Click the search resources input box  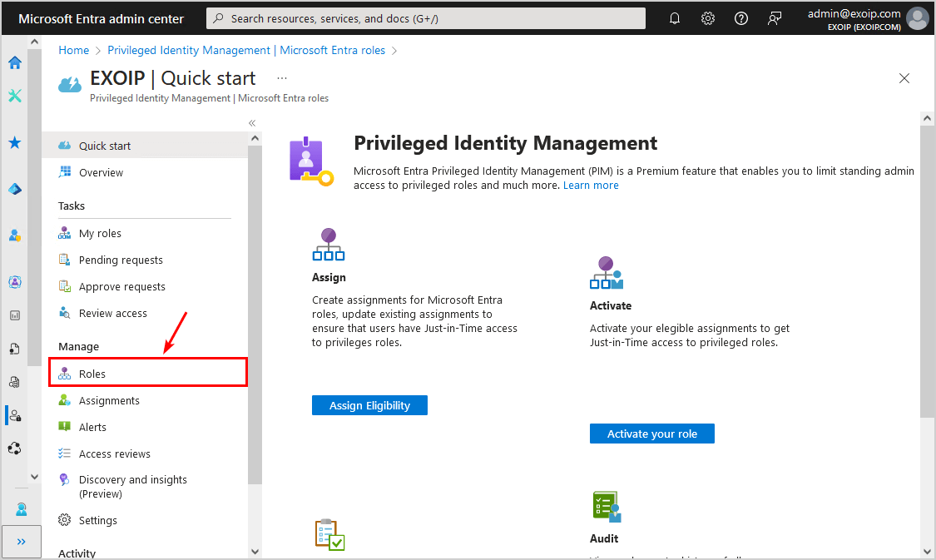click(x=426, y=18)
